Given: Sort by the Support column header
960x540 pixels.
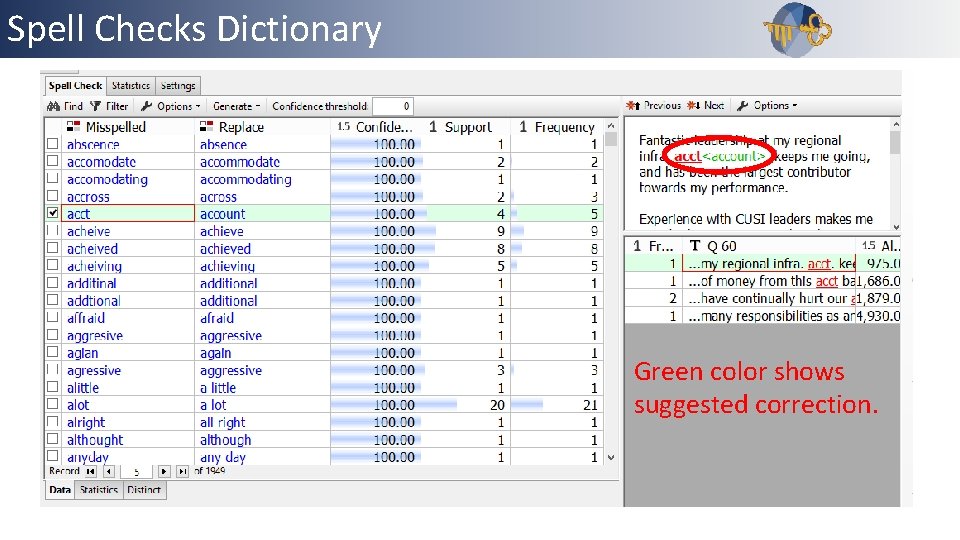Looking at the screenshot, I should (467, 127).
